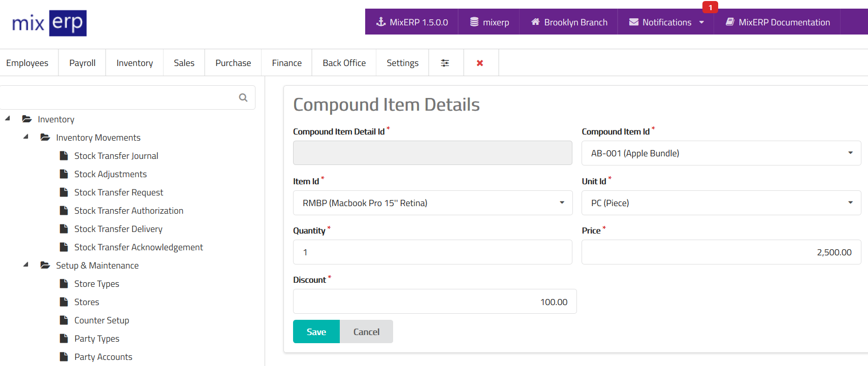The image size is (868, 366).
Task: Click the Save button
Action: pos(316,332)
